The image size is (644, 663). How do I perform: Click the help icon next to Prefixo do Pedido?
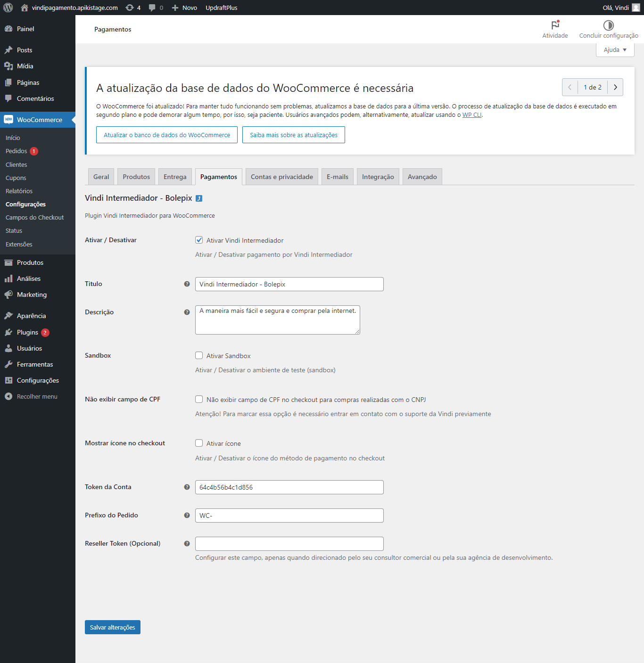(x=187, y=516)
